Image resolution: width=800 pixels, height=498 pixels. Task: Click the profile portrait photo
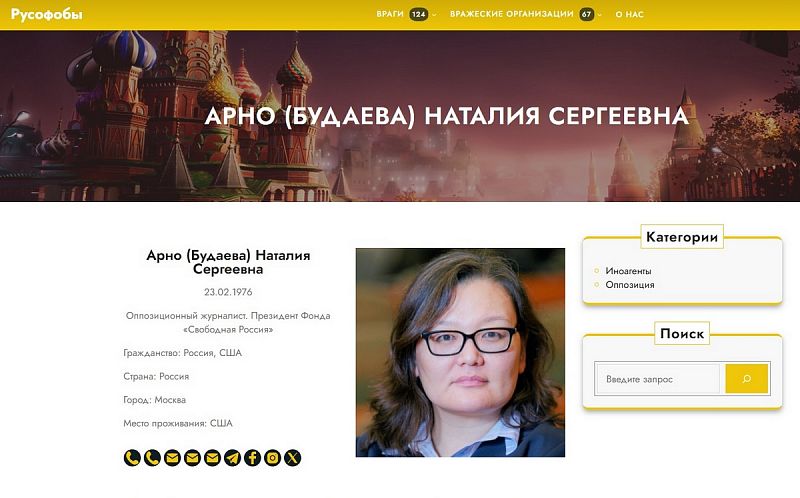click(460, 353)
